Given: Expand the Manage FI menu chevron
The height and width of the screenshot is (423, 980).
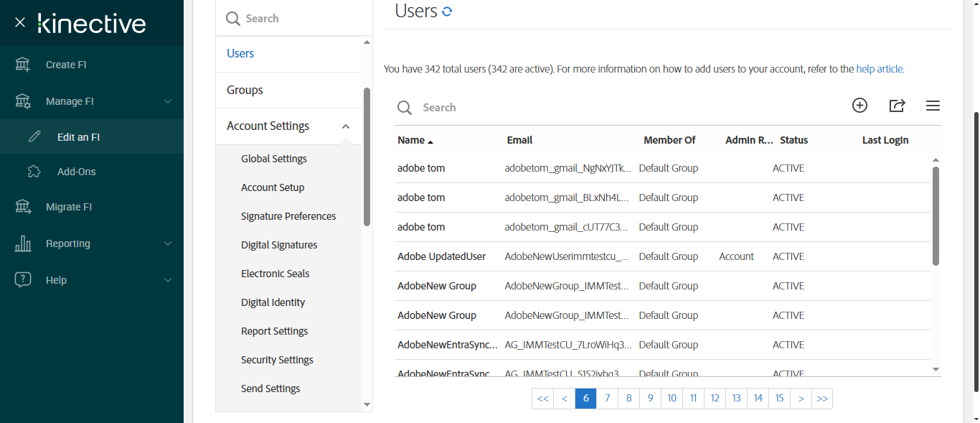Looking at the screenshot, I should point(168,101).
